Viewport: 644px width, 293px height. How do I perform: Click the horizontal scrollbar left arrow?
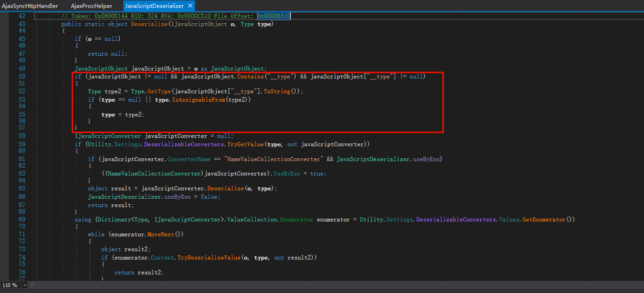[32, 285]
